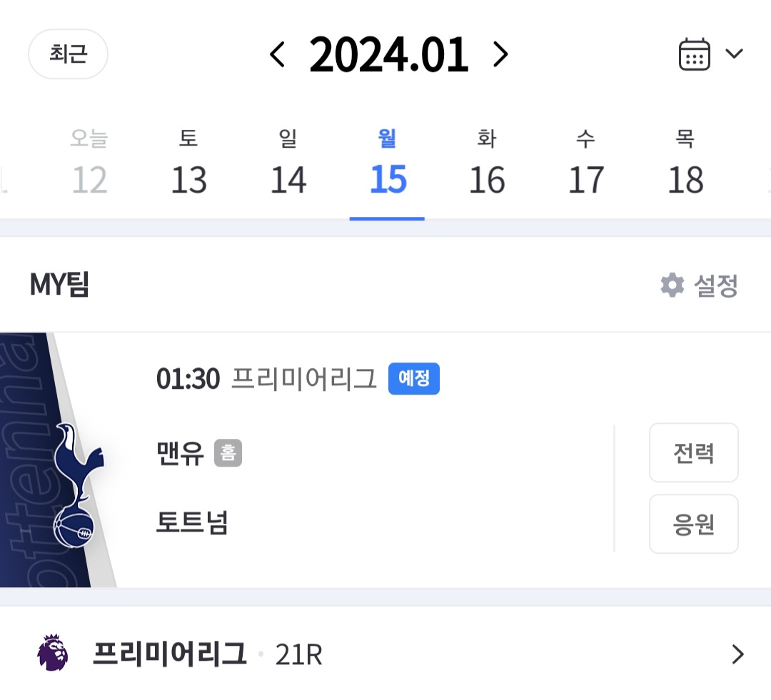Select Tuesday the 16th tab
Viewport: 771px width, 700px height.
(x=487, y=162)
